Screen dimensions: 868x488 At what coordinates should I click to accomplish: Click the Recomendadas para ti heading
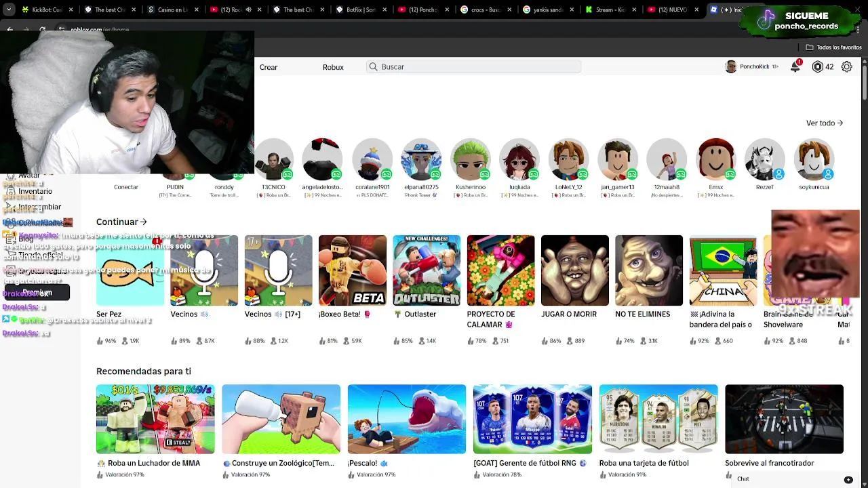coord(144,371)
